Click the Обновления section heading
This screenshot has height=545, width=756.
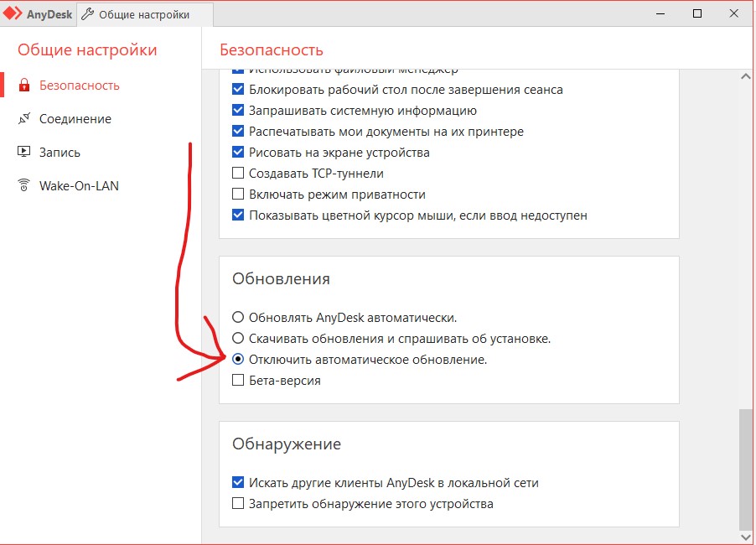pos(281,278)
